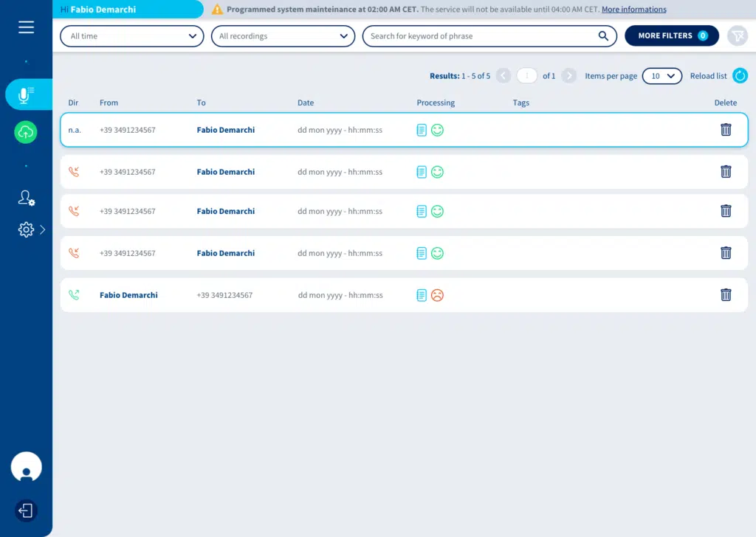Screen dimensions: 756x537
Task: Clear filters with the funnel icon
Action: tap(737, 35)
